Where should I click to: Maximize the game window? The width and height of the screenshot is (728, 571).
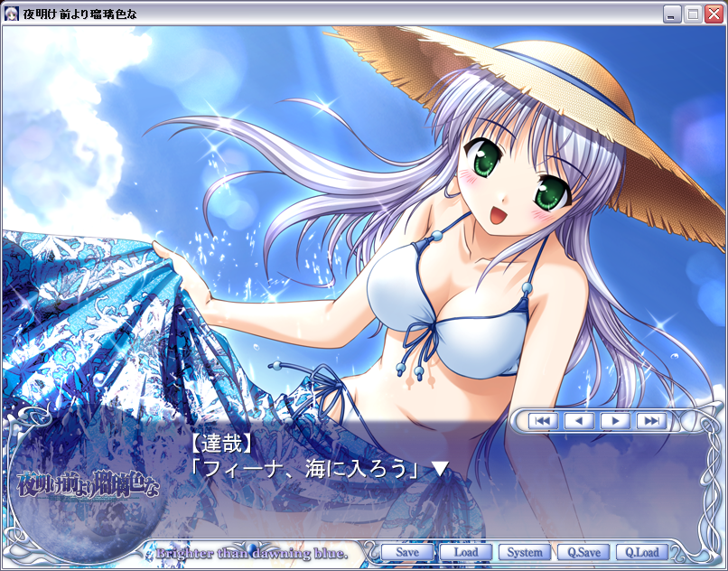pyautogui.click(x=693, y=14)
